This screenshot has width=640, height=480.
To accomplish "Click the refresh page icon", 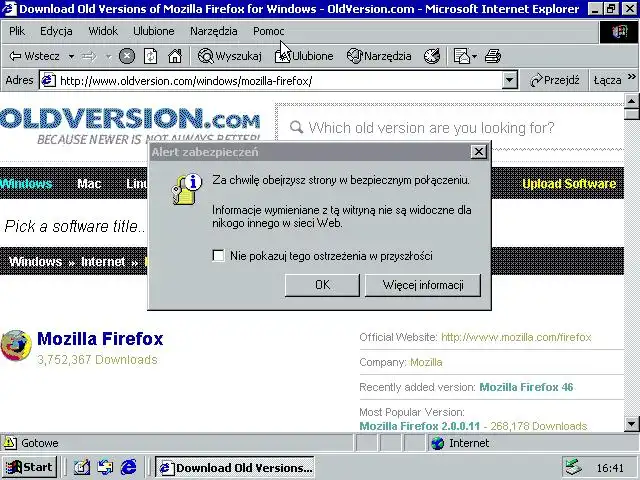I will (151, 56).
